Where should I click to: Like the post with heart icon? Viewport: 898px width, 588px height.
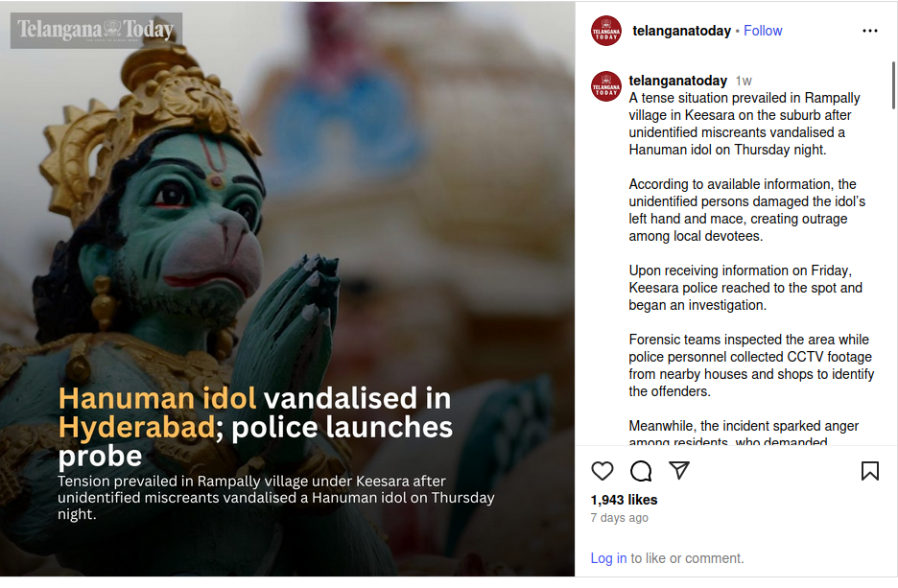pos(602,471)
